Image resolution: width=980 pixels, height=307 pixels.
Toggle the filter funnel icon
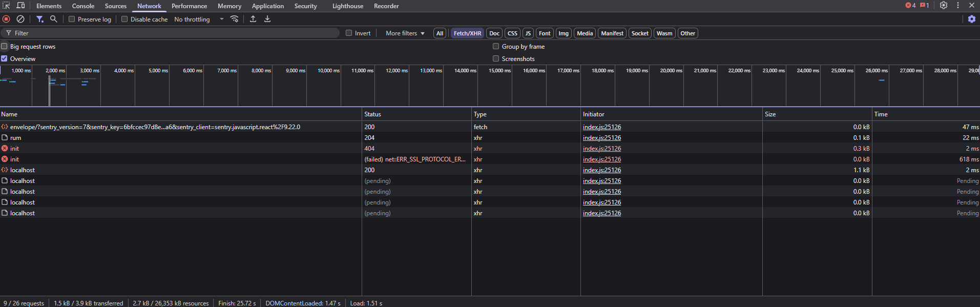click(x=39, y=19)
